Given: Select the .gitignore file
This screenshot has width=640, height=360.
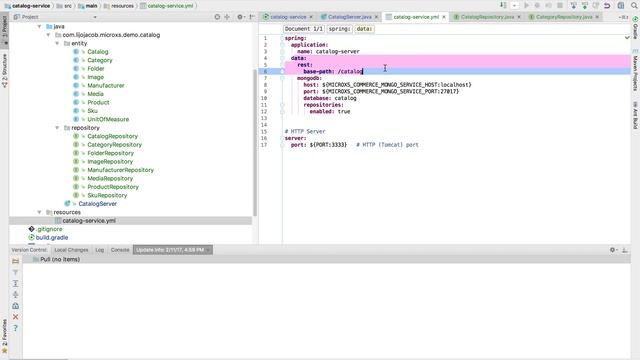Looking at the screenshot, I should pyautogui.click(x=49, y=229).
